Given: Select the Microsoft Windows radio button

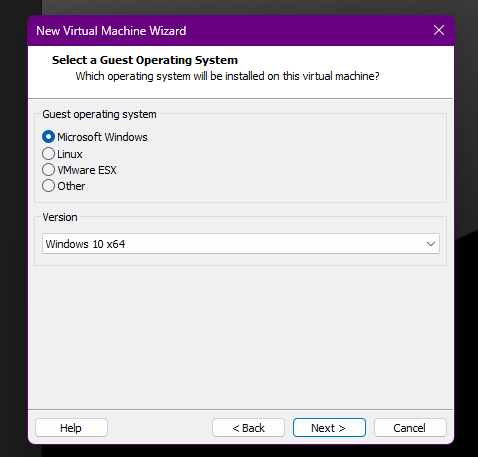Looking at the screenshot, I should 48,137.
